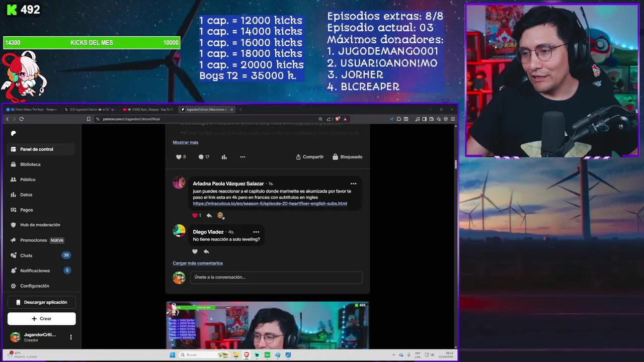This screenshot has width=644, height=362.
Task: Open Chats with 39 unread
Action: (41, 255)
